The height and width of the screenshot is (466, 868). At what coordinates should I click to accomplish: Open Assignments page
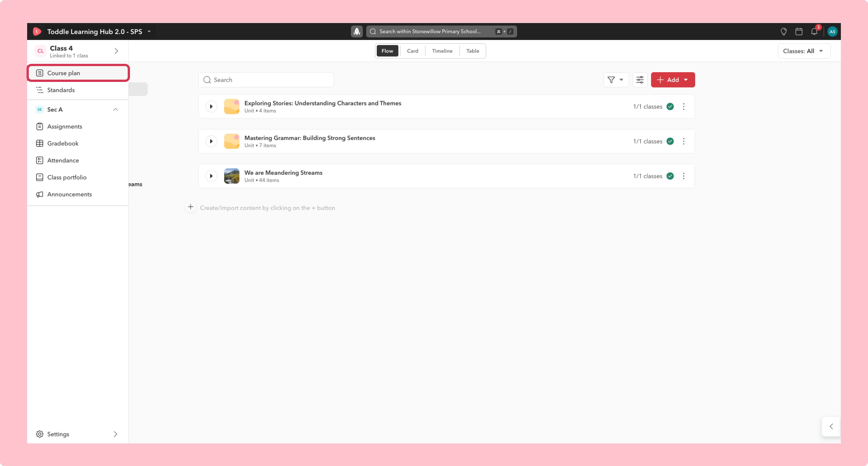[x=78, y=127]
